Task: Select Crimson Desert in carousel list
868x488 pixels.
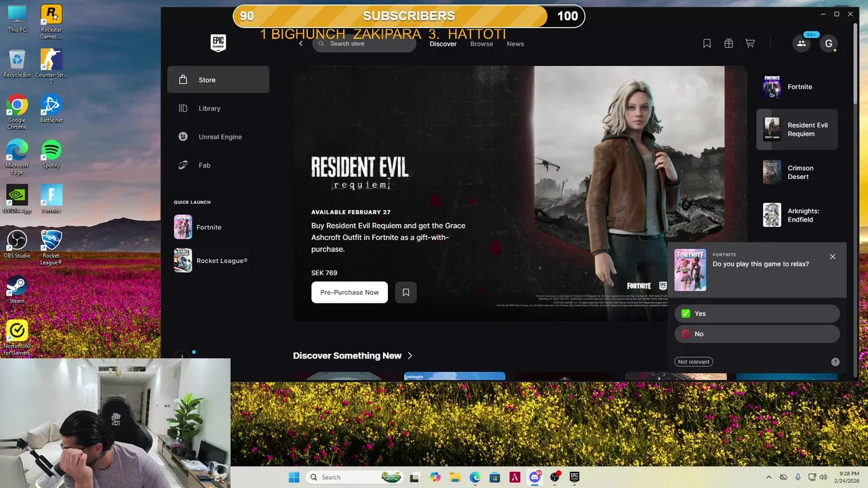Action: [x=797, y=172]
